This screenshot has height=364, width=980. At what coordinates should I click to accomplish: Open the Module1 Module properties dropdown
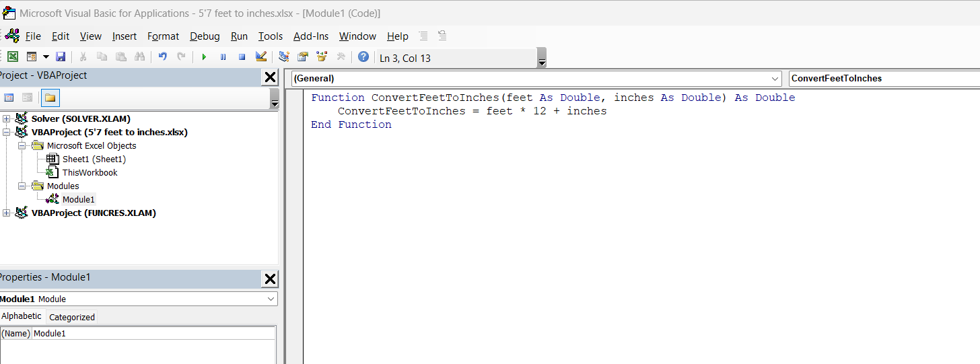[271, 299]
